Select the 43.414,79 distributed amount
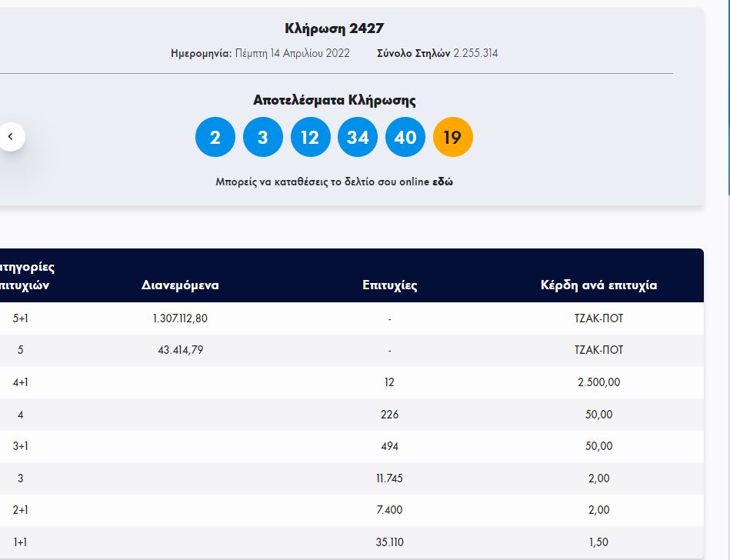Screen dimensions: 730x560 pos(180,350)
